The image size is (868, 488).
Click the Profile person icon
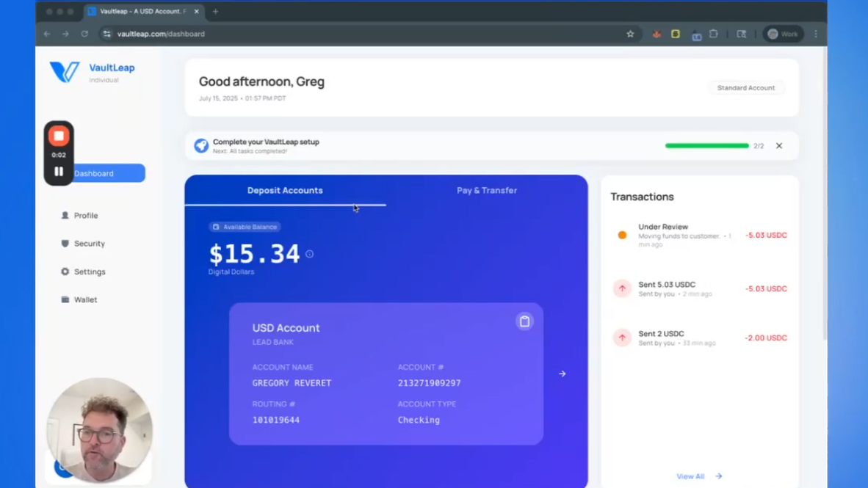click(65, 215)
